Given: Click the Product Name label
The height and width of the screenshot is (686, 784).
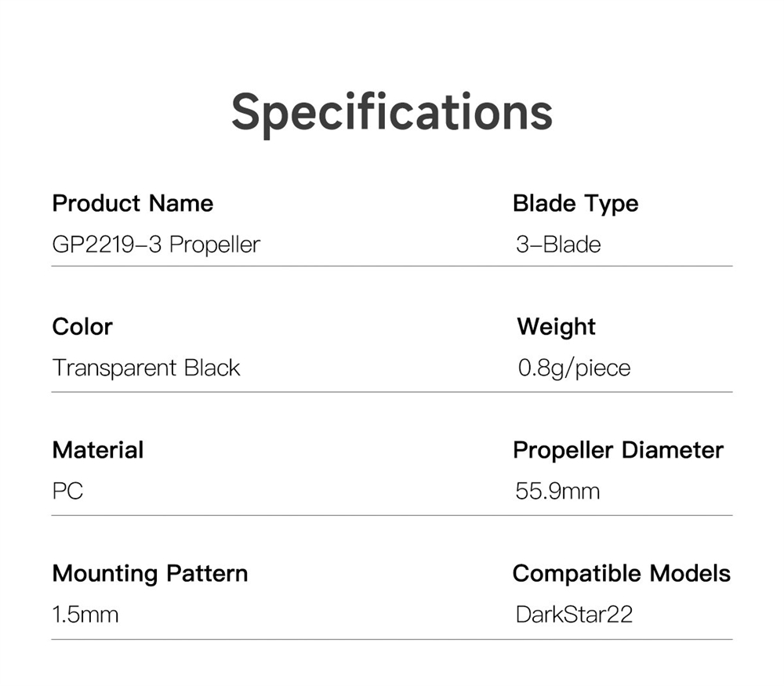Looking at the screenshot, I should [x=132, y=204].
